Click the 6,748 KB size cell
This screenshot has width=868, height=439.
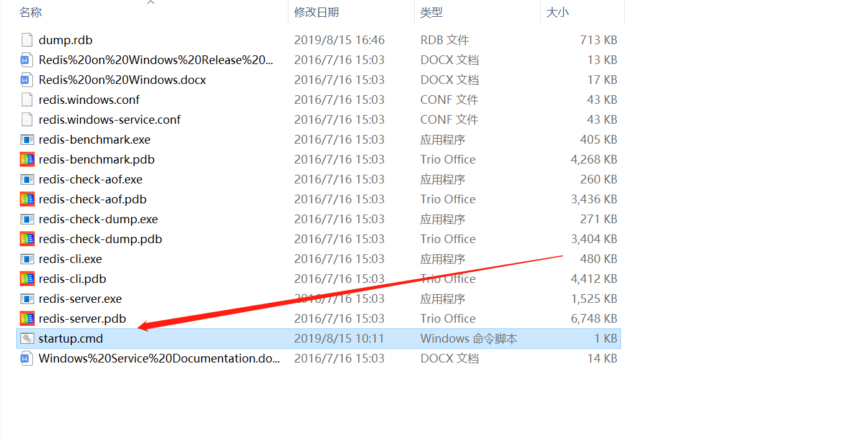click(x=594, y=318)
